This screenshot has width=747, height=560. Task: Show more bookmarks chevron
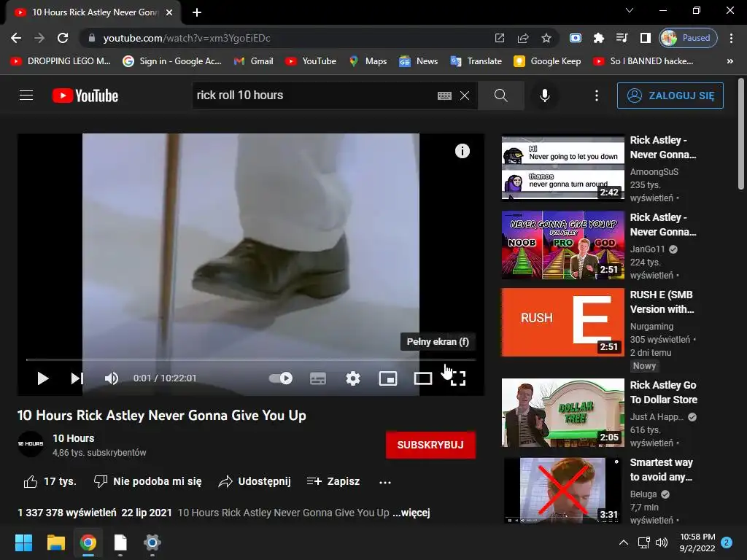(729, 61)
